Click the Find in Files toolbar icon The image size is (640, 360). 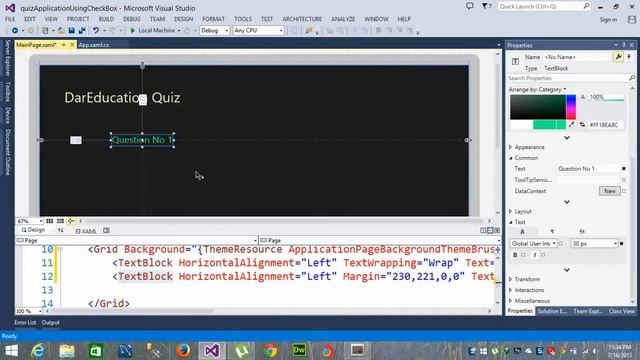309,31
